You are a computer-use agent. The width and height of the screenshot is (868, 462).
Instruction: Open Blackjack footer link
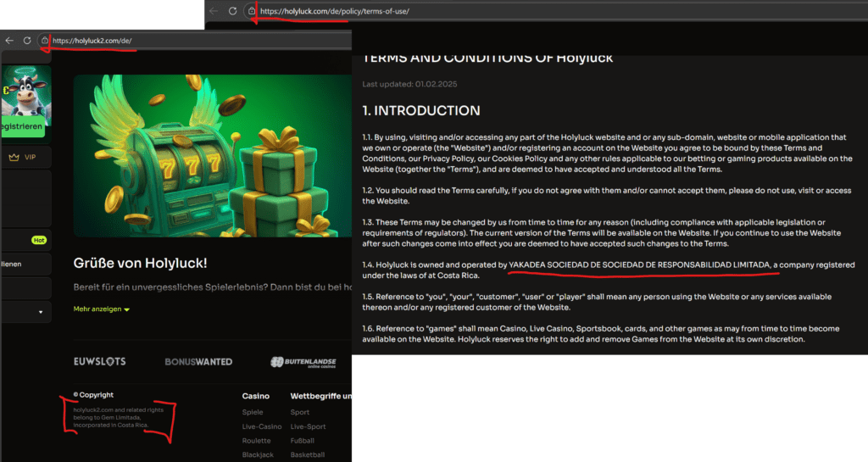[x=258, y=455]
